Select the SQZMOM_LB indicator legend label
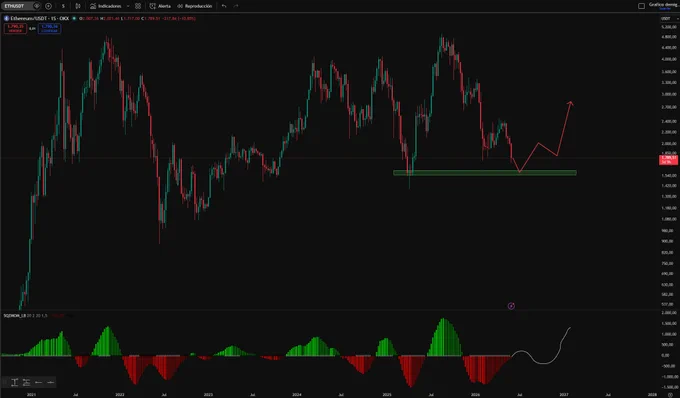 pos(15,316)
